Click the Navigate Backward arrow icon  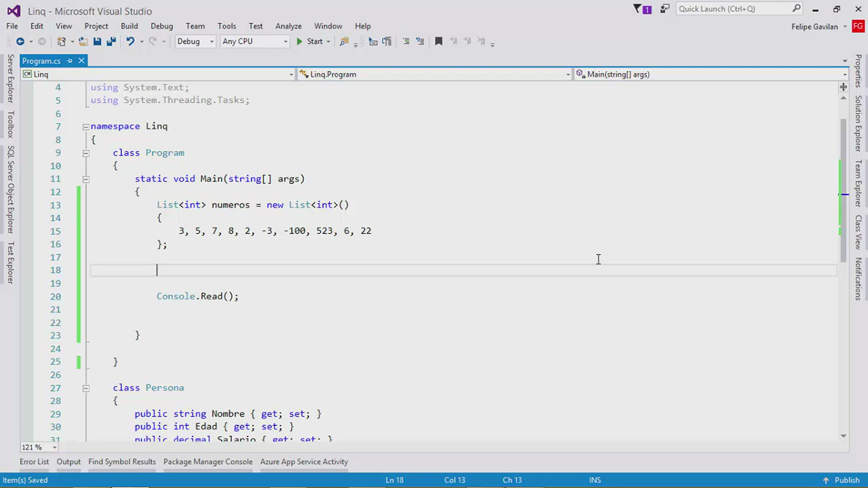(x=20, y=42)
